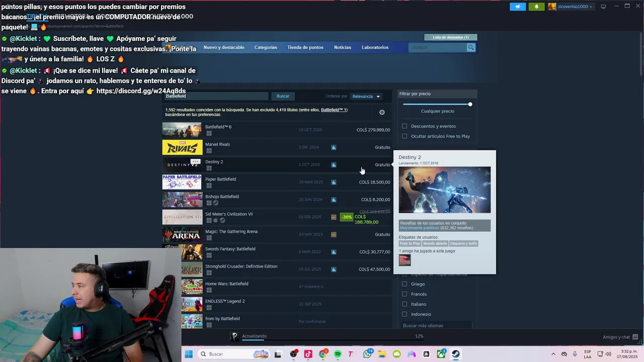Open Spotify from the taskbar
This screenshot has height=362, width=644.
pyautogui.click(x=338, y=354)
